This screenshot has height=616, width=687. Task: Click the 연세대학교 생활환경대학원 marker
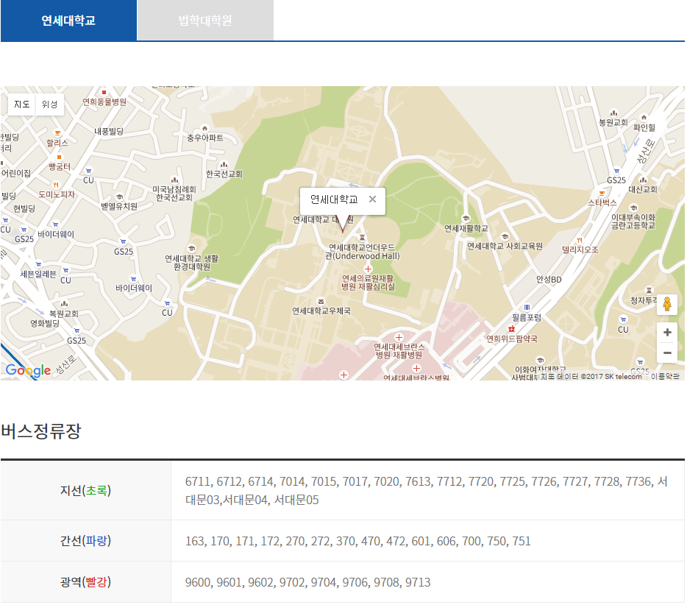[x=192, y=249]
